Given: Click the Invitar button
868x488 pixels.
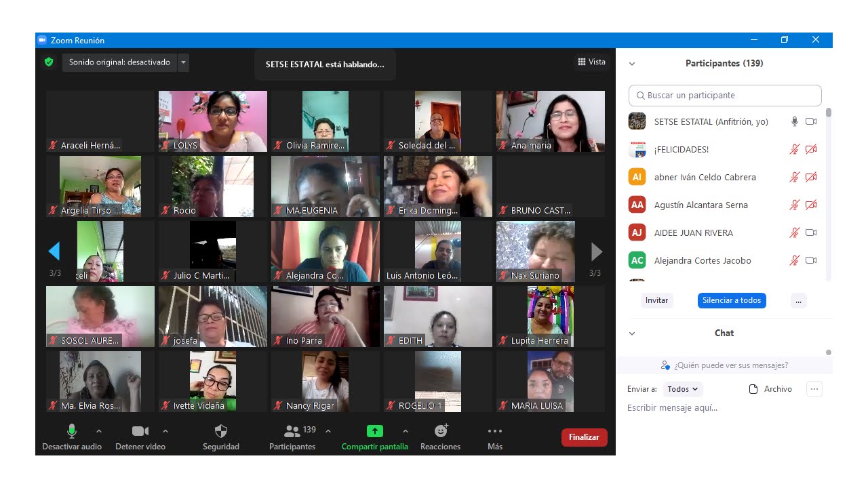Looking at the screenshot, I should (x=656, y=300).
